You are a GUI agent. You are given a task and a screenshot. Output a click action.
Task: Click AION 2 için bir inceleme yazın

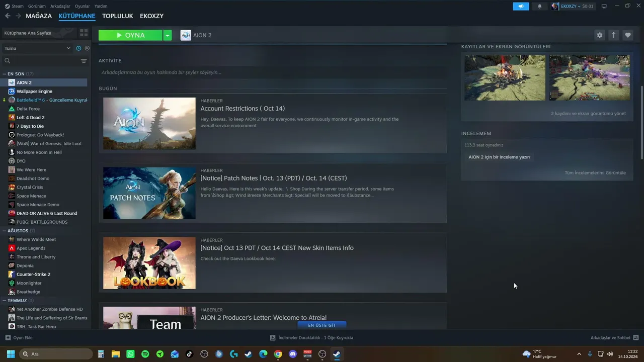(499, 157)
